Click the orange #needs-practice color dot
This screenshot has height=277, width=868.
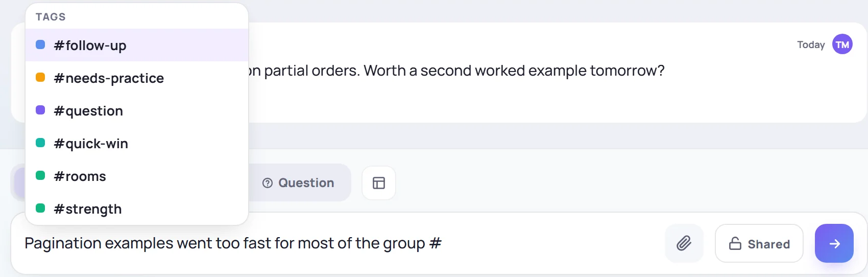click(x=40, y=77)
